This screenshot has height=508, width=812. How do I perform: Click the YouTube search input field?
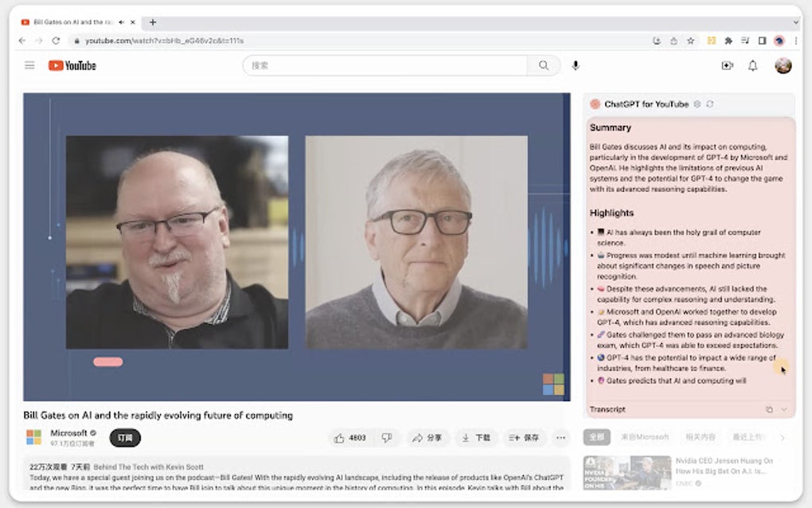[x=385, y=65]
